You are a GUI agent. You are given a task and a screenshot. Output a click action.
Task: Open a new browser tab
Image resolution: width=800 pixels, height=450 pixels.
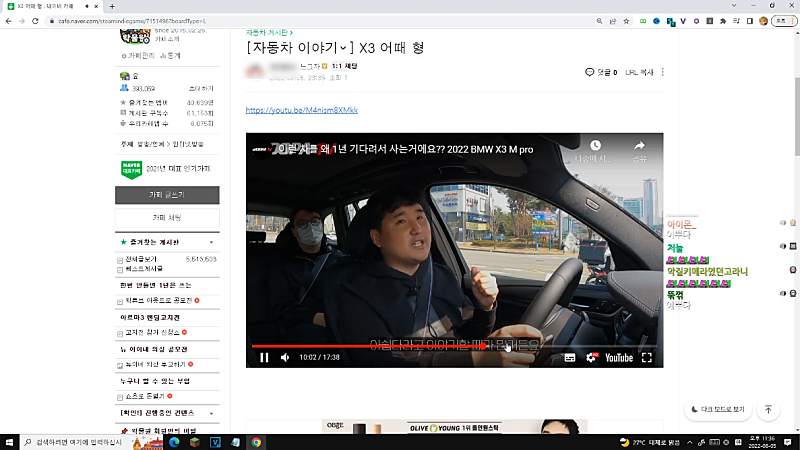pos(112,7)
